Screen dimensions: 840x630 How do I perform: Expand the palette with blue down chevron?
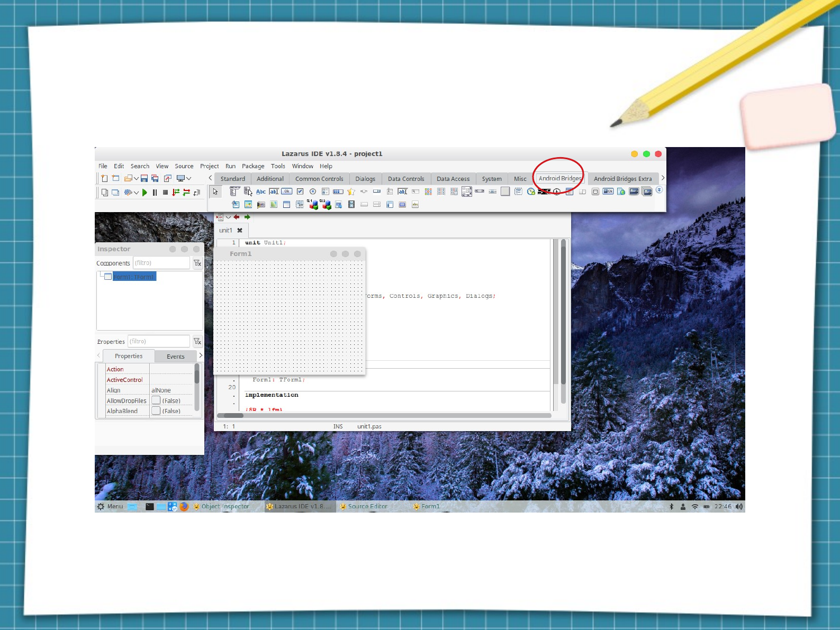click(659, 189)
